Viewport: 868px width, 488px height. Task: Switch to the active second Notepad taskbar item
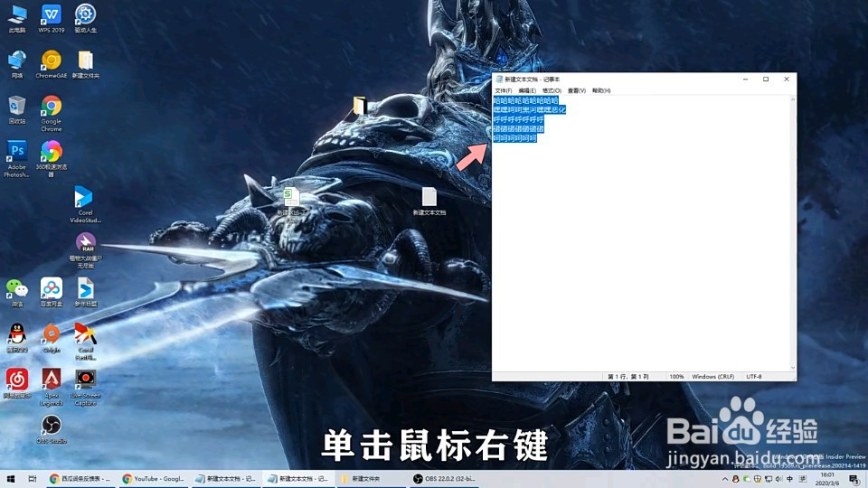click(x=298, y=479)
